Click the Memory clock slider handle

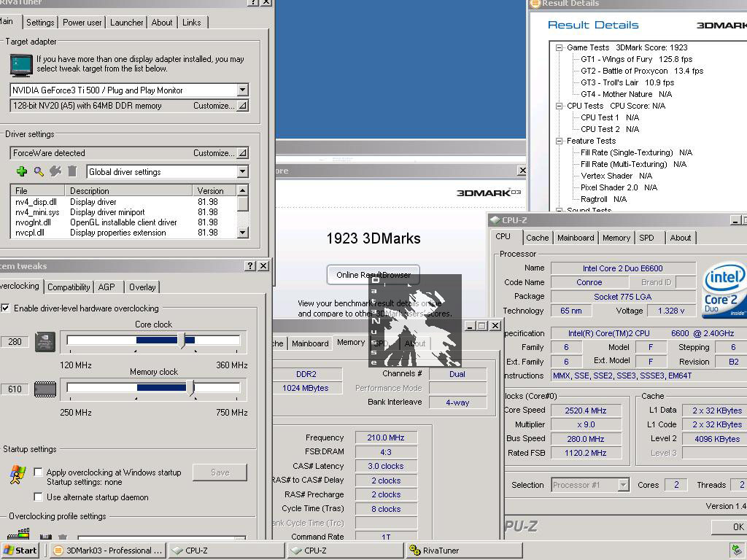[192, 388]
